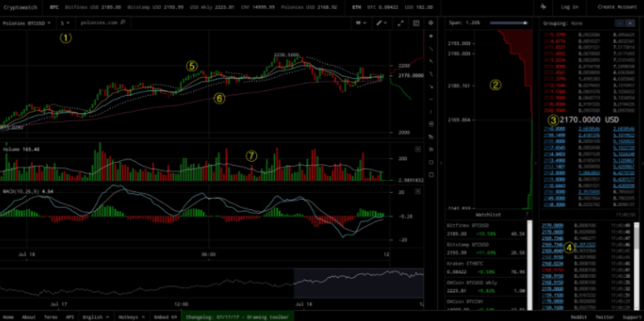Open the 5-minute interval dropdown
The height and width of the screenshot is (321, 644).
pos(65,23)
